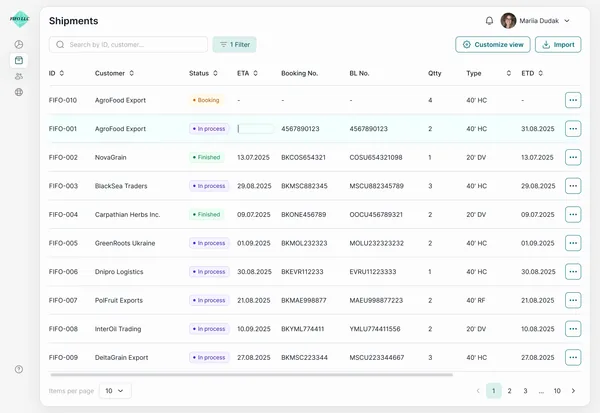Click ETD 31.08.2025 in FIFO-001 row
Image resolution: width=600 pixels, height=413 pixels.
[538, 129]
